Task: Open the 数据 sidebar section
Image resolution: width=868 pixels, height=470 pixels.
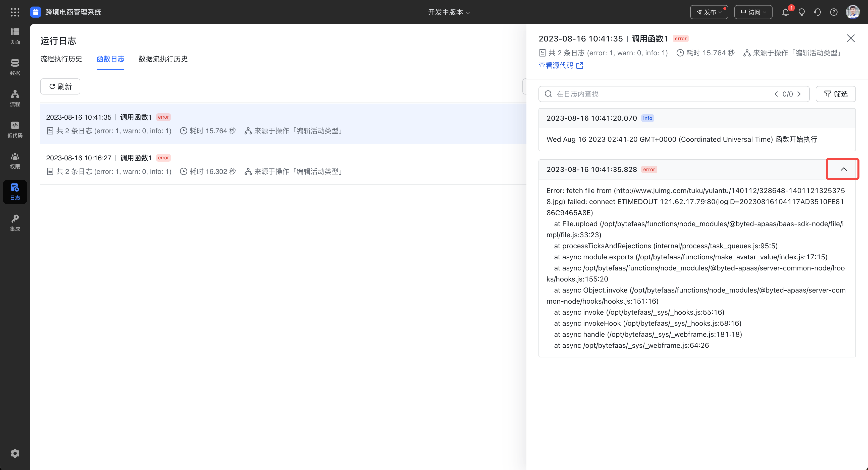Action: pos(15,67)
